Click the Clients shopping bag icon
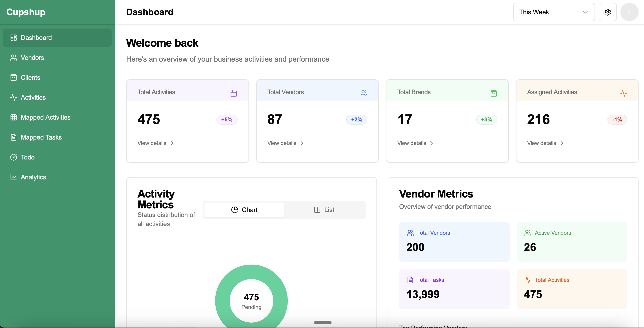The width and height of the screenshot is (644, 328). [13, 77]
